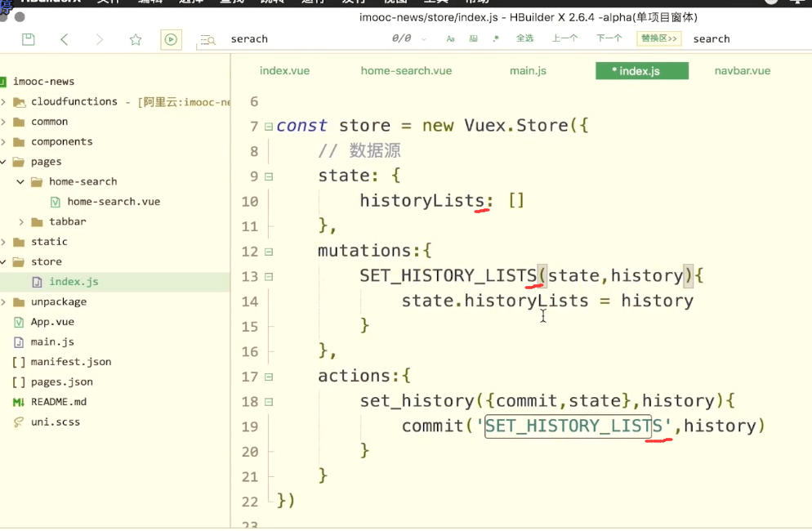Click the 下一个 next match button
The image size is (812, 531).
click(609, 38)
